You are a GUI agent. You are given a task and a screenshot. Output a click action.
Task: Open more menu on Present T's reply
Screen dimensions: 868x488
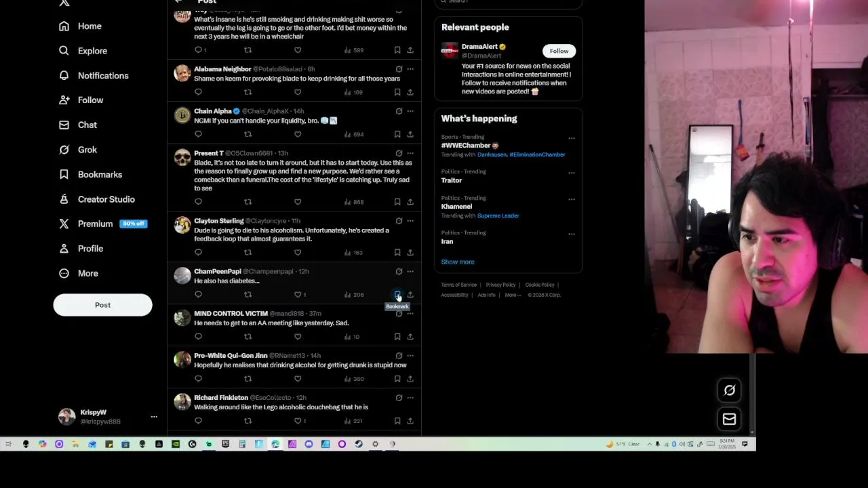coord(410,153)
